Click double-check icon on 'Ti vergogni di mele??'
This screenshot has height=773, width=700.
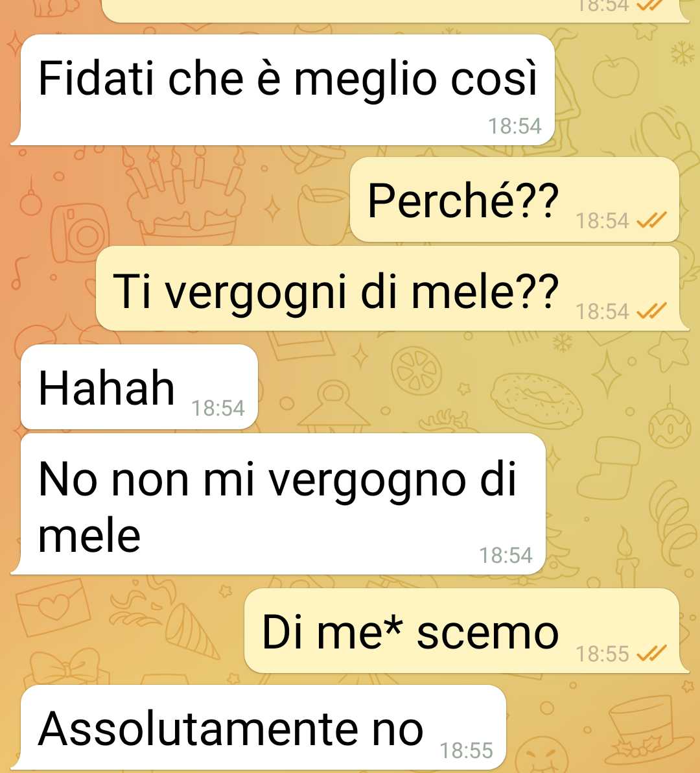(651, 311)
